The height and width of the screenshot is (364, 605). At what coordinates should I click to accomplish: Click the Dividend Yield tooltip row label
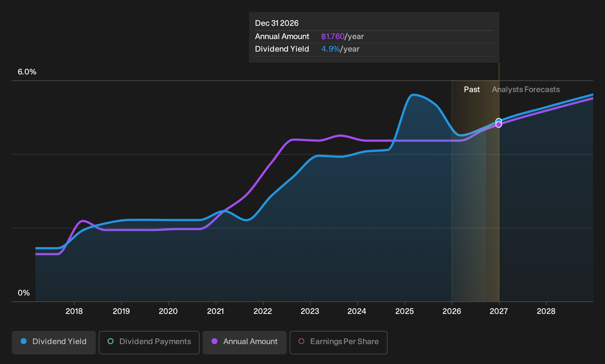(x=282, y=49)
